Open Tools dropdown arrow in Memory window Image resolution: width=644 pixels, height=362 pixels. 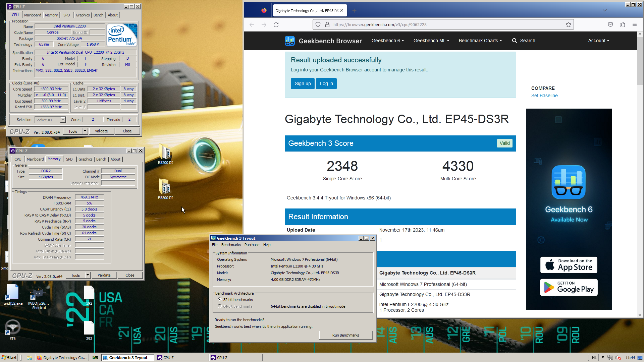point(88,275)
